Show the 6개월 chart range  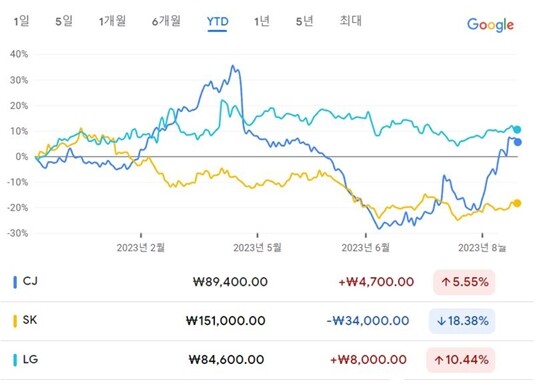point(166,21)
